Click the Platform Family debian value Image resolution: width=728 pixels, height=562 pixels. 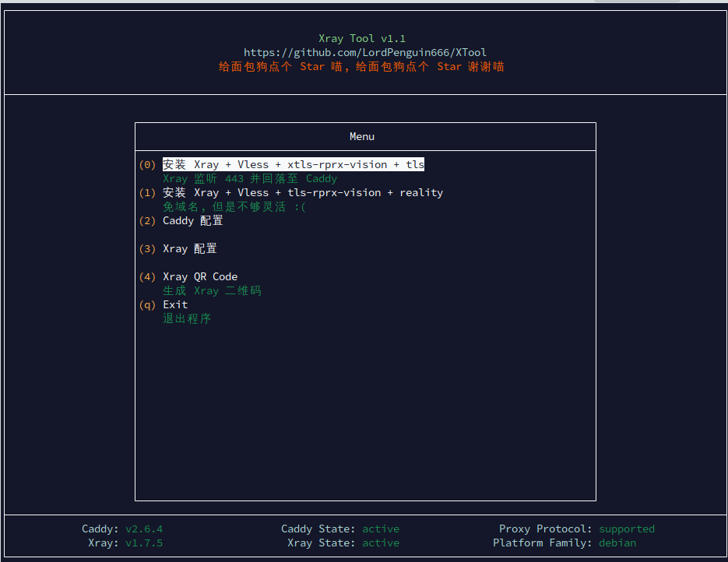tap(617, 543)
